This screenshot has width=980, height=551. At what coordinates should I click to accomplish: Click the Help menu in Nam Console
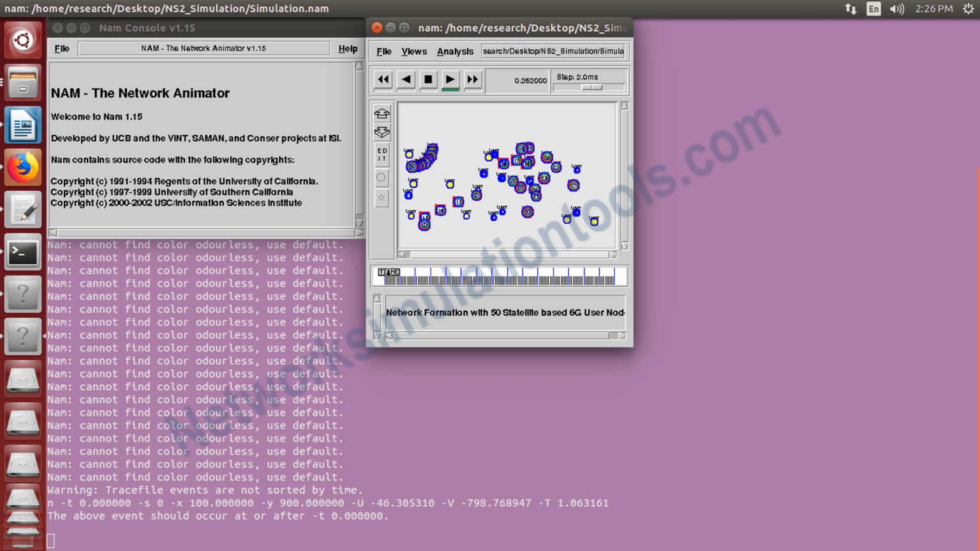click(348, 48)
